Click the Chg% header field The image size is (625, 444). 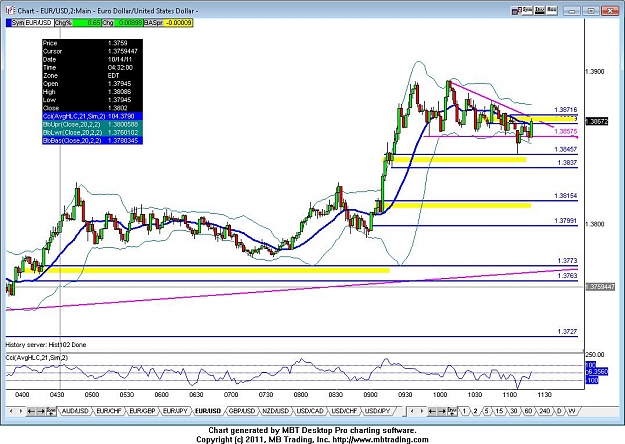point(78,23)
